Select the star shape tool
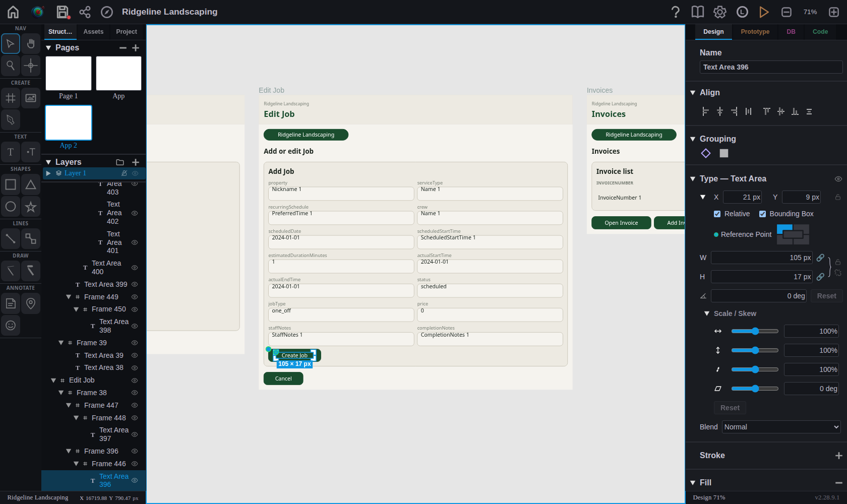This screenshot has height=504, width=847. (x=31, y=206)
